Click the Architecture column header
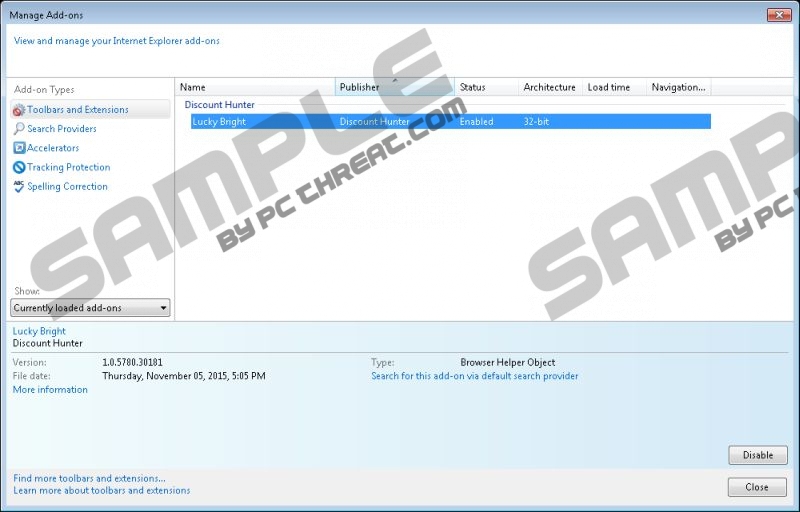The width and height of the screenshot is (800, 512). tap(549, 87)
